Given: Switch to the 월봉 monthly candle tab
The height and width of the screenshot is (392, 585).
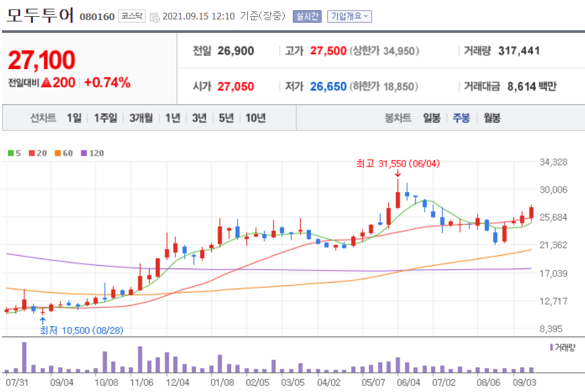Looking at the screenshot, I should pyautogui.click(x=492, y=117).
